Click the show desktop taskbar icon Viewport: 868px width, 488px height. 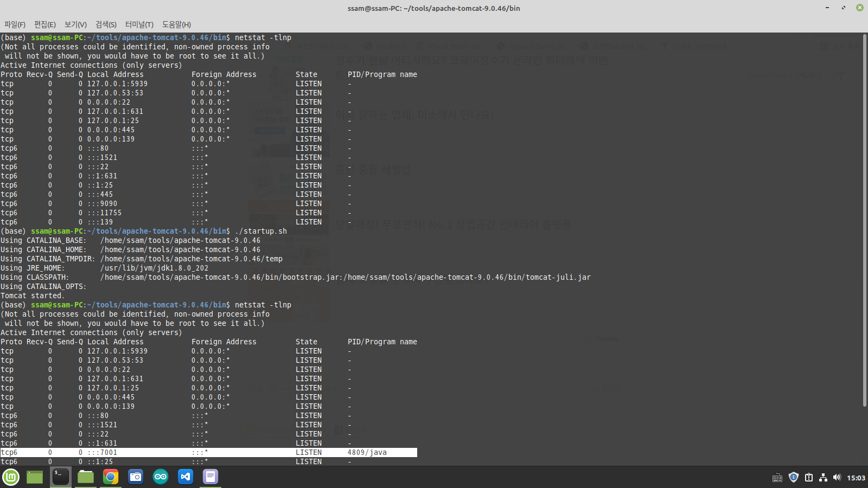(35, 477)
